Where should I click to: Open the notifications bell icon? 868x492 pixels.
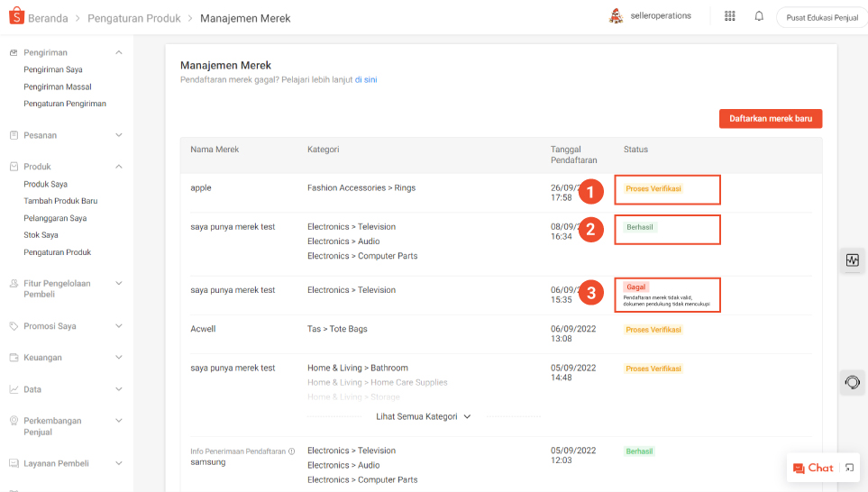[x=759, y=16]
